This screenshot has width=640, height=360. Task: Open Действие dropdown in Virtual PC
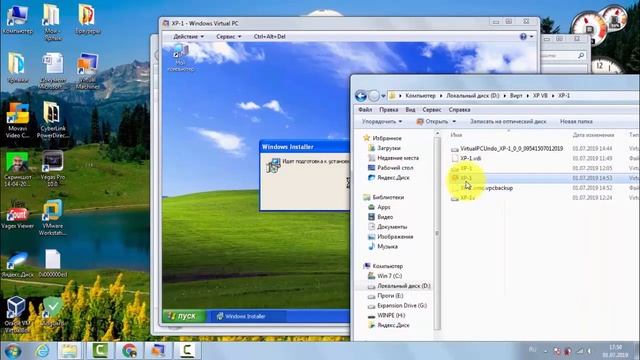click(188, 36)
